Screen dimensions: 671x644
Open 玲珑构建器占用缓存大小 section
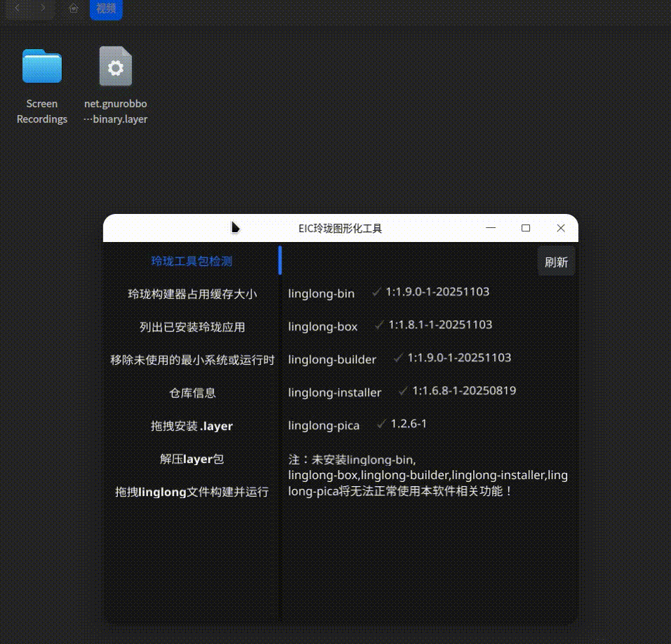click(x=192, y=294)
